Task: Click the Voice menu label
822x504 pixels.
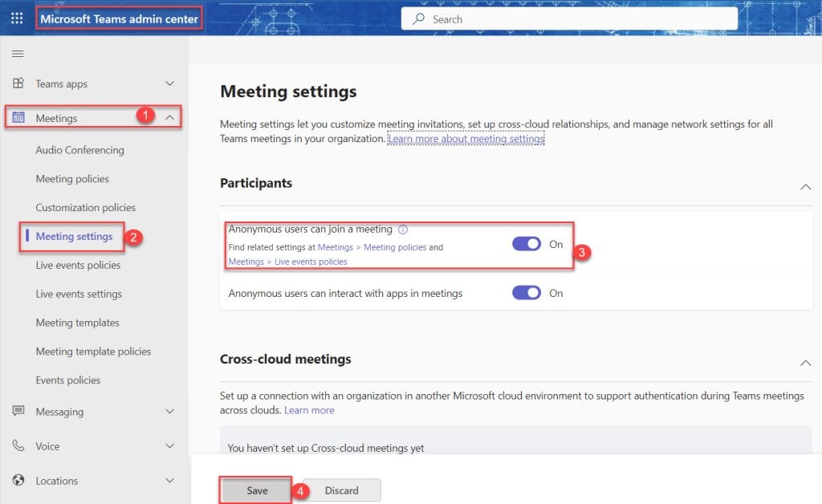Action: coord(47,446)
